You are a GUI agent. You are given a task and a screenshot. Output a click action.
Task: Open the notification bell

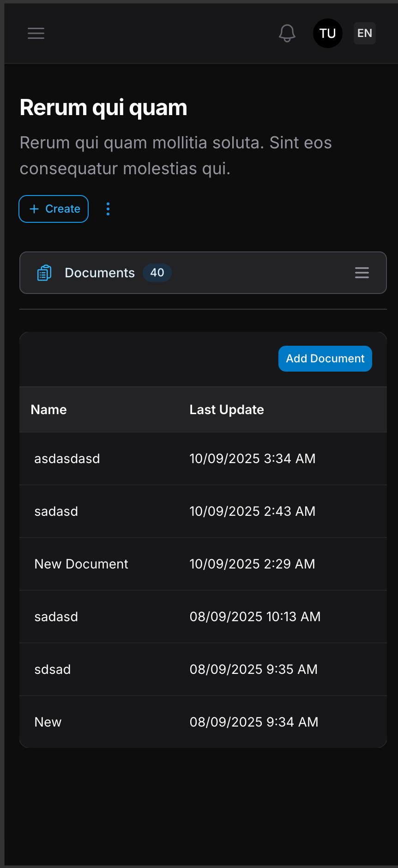(x=287, y=33)
